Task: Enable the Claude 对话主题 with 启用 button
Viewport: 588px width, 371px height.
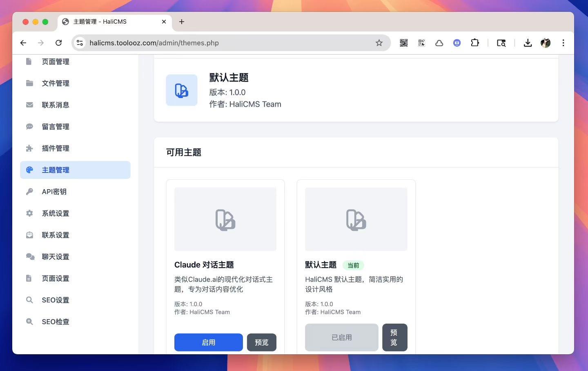Action: (x=208, y=342)
